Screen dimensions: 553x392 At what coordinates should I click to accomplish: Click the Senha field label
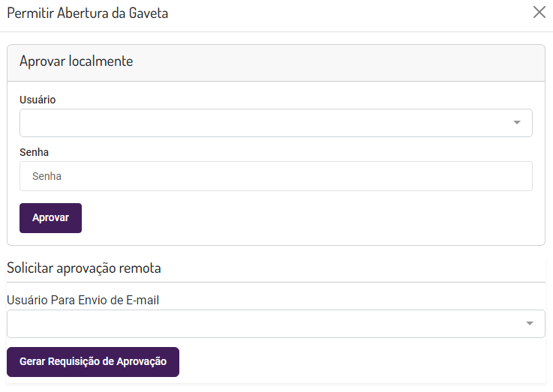[x=34, y=152]
